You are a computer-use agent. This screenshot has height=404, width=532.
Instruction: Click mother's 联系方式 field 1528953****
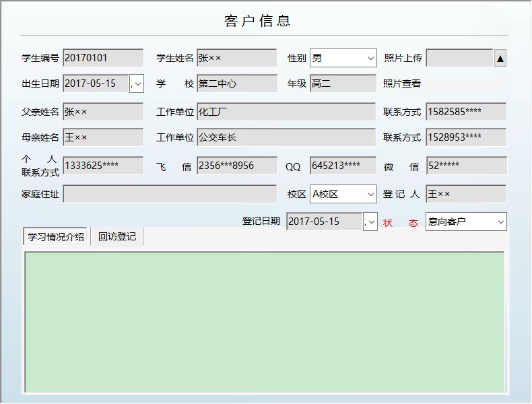[466, 137]
